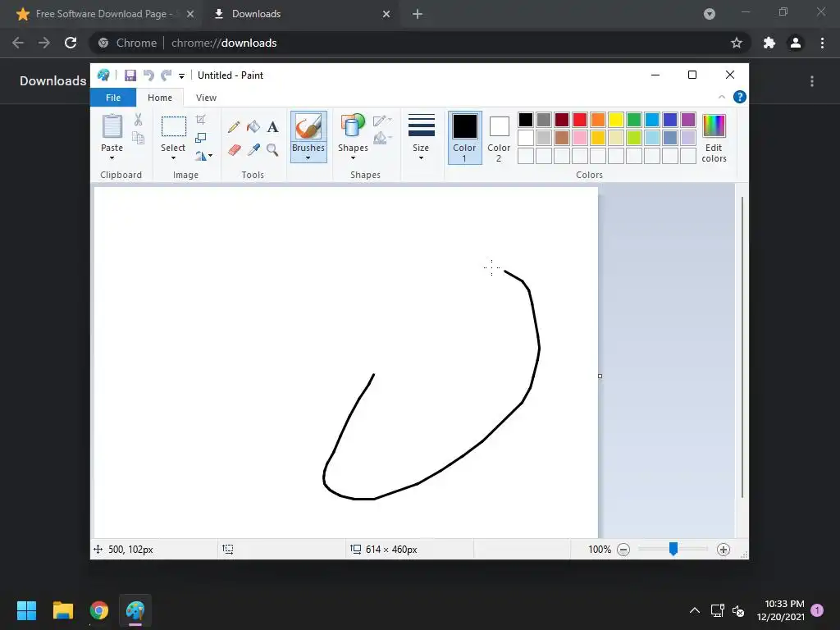Screen dimensions: 840x630
Task: Bookmark this page with the star icon
Action: coord(737,43)
